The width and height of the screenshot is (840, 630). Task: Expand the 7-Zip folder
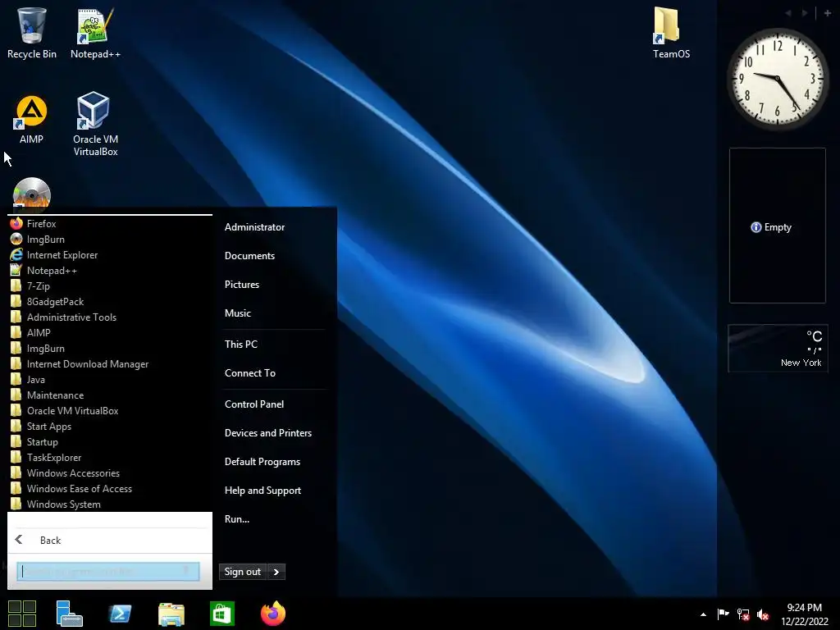coord(110,285)
